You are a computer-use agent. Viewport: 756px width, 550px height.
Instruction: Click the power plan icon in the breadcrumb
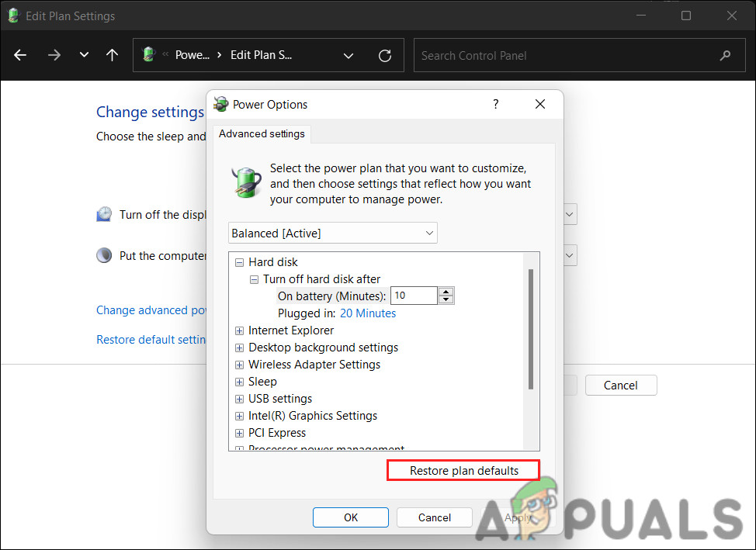click(147, 54)
